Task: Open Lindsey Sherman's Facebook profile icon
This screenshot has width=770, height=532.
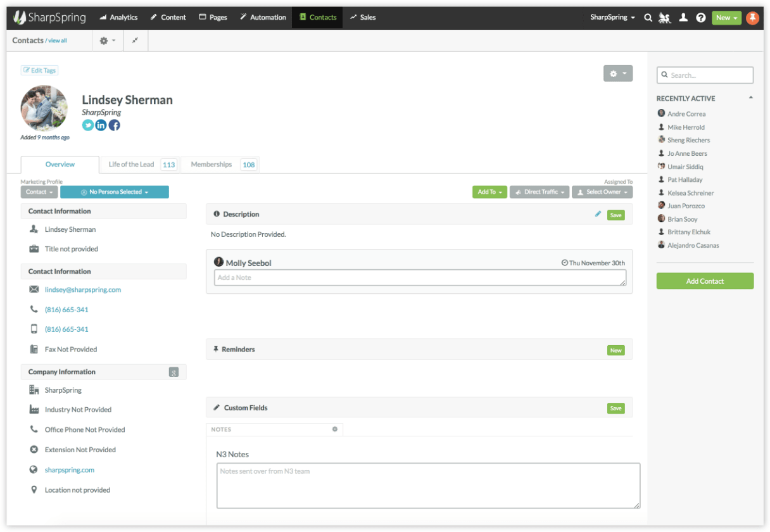Action: pos(115,125)
